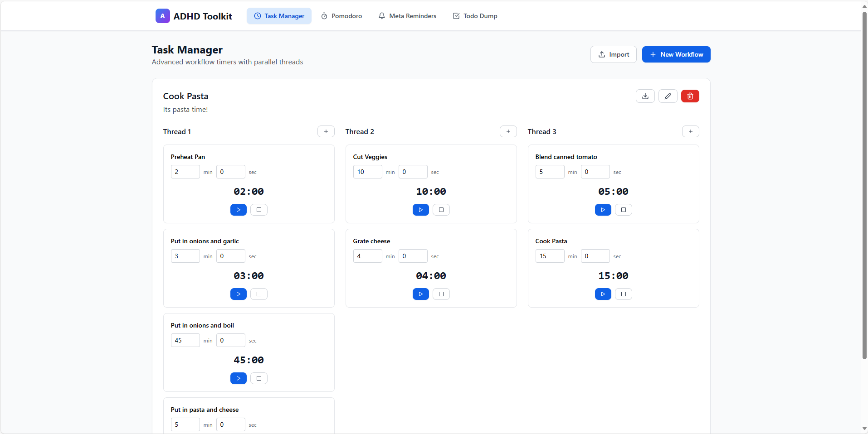Start the Preheat Pan timer
Viewport: 868px width, 434px height.
239,210
